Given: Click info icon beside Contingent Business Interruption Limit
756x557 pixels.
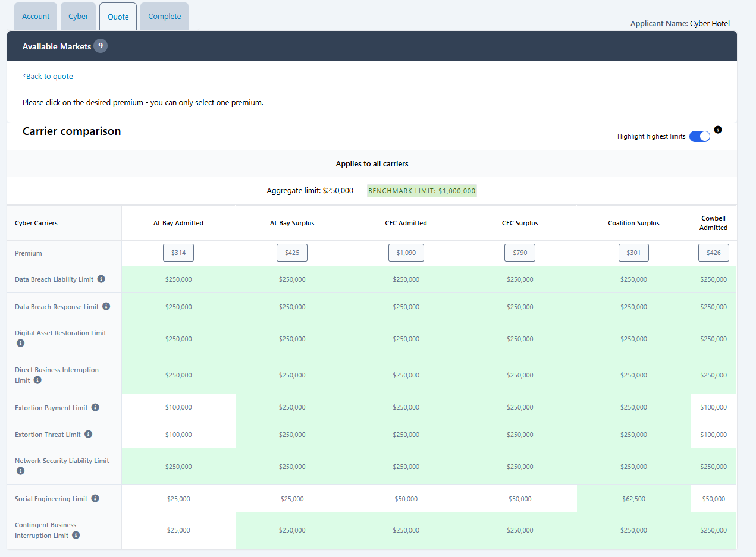Looking at the screenshot, I should click(x=76, y=535).
